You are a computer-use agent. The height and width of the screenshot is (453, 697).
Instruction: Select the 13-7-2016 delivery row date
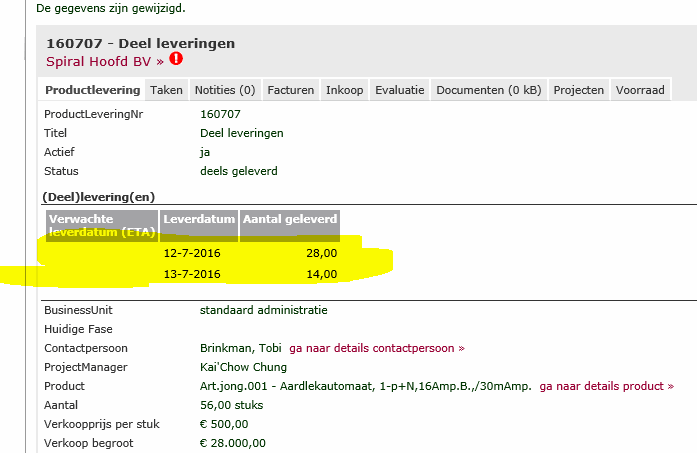coord(192,274)
